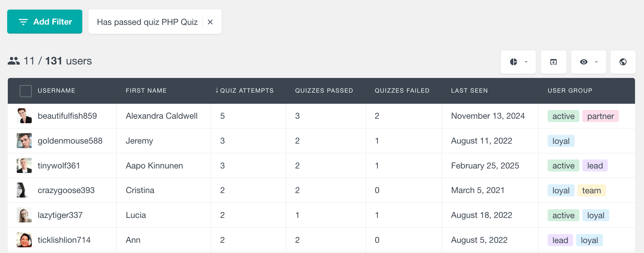
Task: Open the column visibility dropdown arrow
Action: click(x=596, y=62)
